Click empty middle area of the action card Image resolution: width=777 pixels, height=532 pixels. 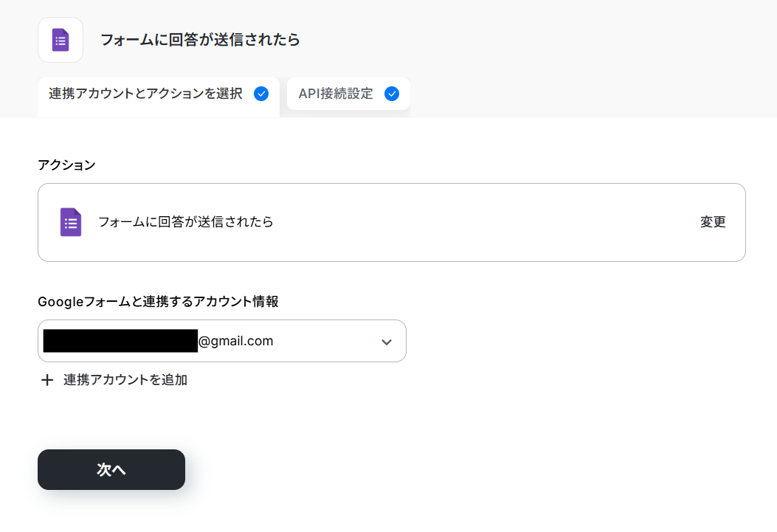point(480,222)
